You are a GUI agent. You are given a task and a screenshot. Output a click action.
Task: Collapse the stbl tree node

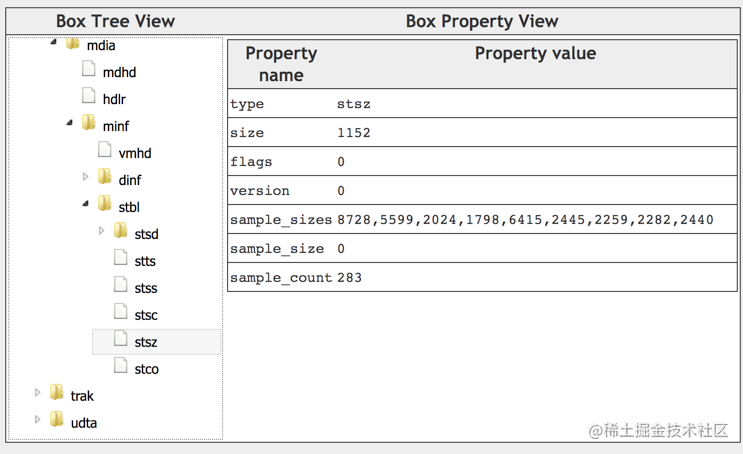pyautogui.click(x=86, y=204)
